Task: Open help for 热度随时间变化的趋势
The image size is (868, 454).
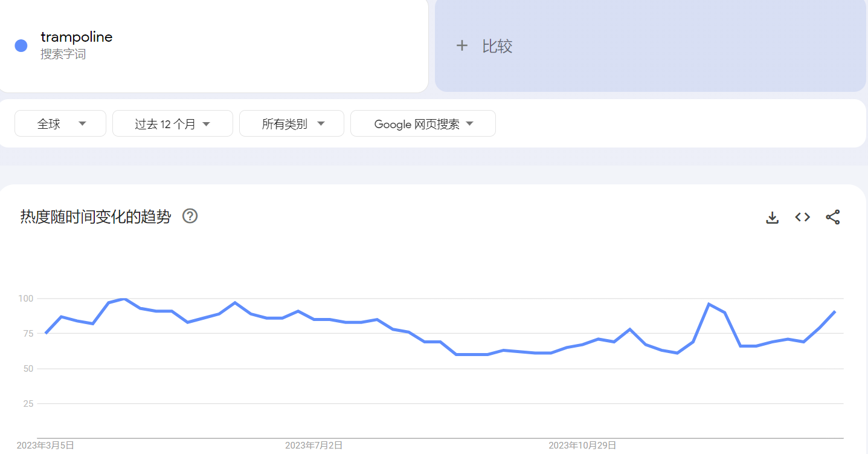Action: coord(190,216)
